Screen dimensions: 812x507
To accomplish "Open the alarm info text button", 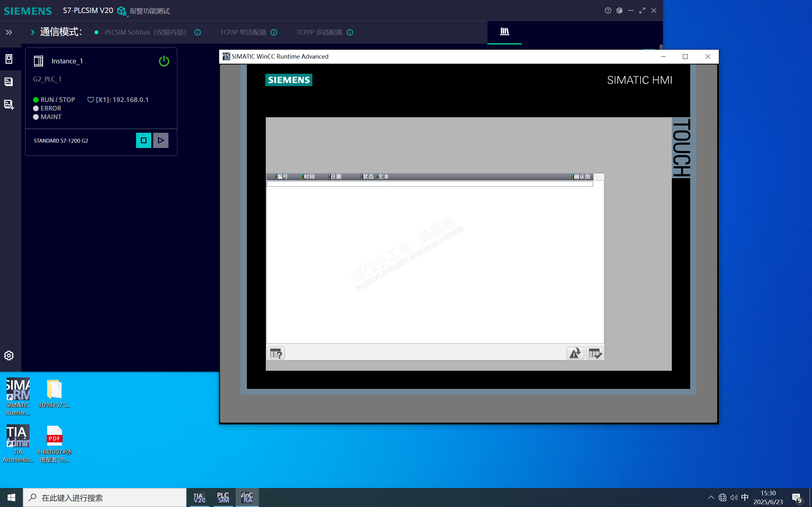I will (x=276, y=353).
